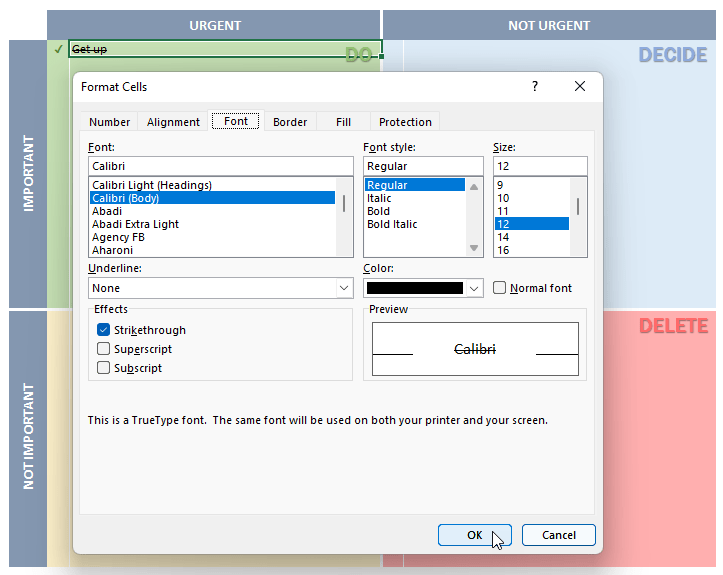This screenshot has width=723, height=575.
Task: Select Bold Italic in Font style list
Action: [x=392, y=224]
